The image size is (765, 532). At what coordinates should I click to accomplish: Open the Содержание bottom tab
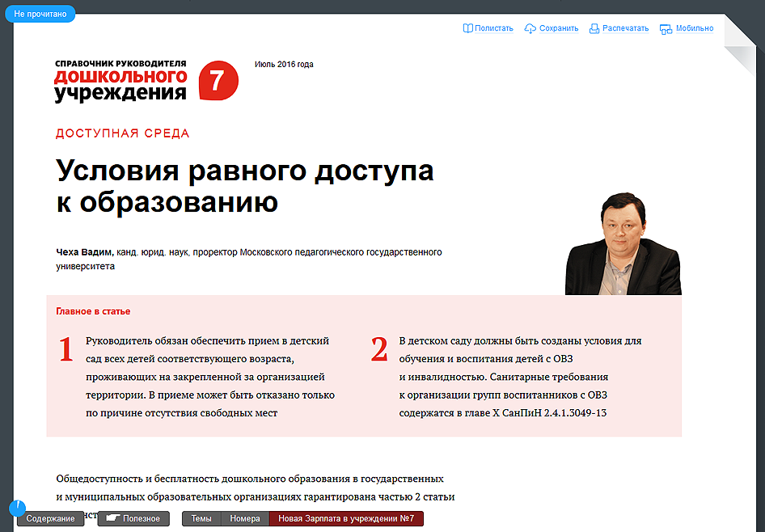point(50,518)
